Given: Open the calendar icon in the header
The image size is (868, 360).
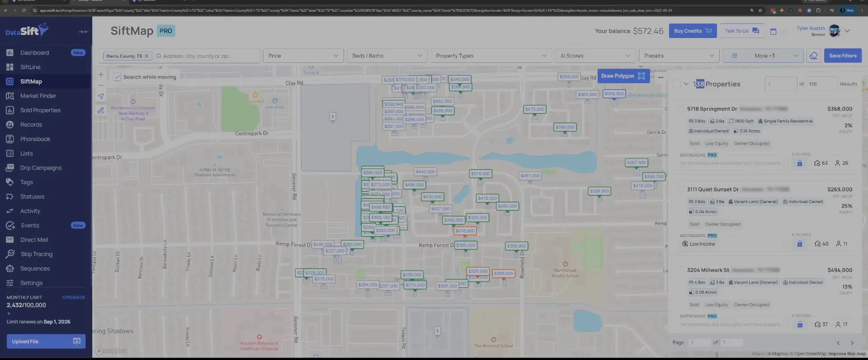Looking at the screenshot, I should pos(773,31).
